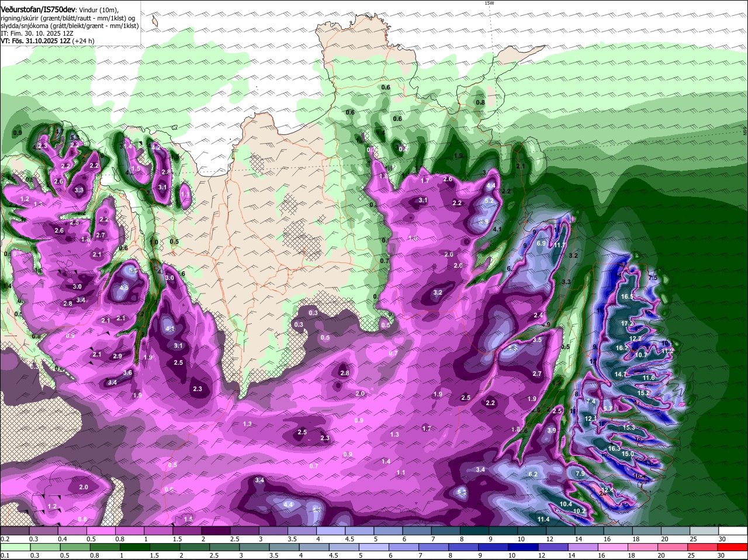Click the 1.4 value label
The height and width of the screenshot is (560, 748).
[x=386, y=461]
